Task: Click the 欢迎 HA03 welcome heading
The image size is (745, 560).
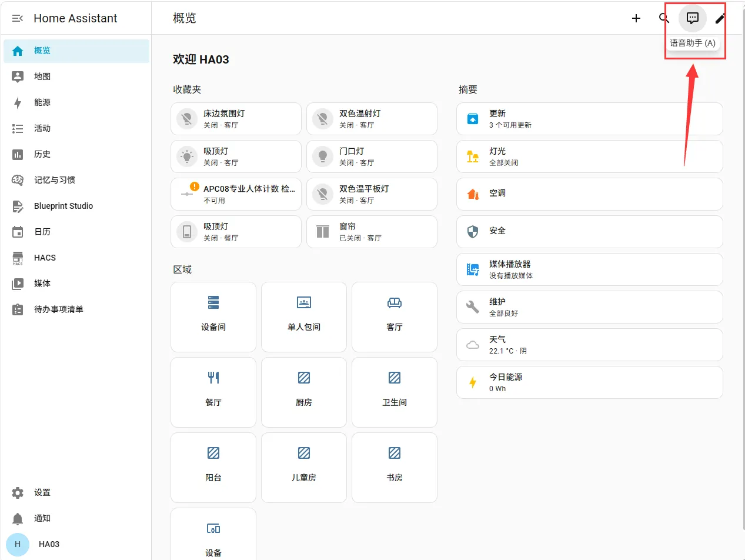Action: tap(201, 59)
